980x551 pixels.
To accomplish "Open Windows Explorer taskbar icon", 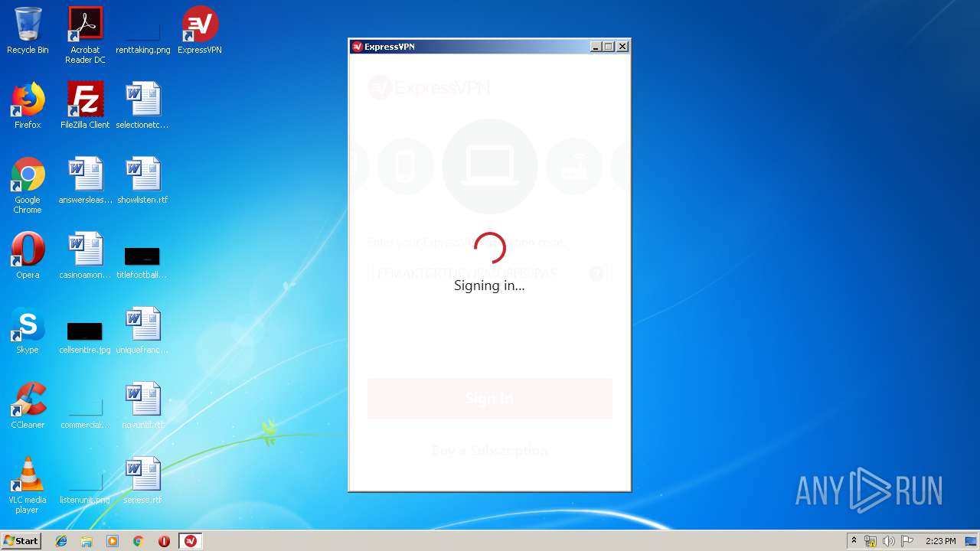I will pyautogui.click(x=87, y=541).
